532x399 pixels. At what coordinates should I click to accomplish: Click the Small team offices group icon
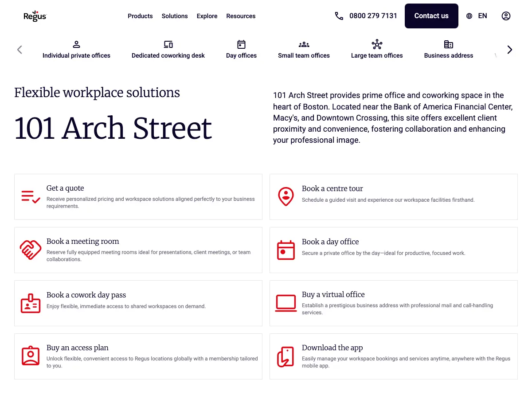[304, 44]
